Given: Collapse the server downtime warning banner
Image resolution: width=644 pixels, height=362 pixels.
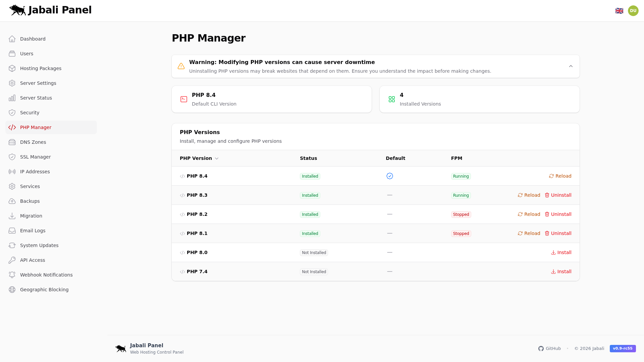Looking at the screenshot, I should 571,66.
